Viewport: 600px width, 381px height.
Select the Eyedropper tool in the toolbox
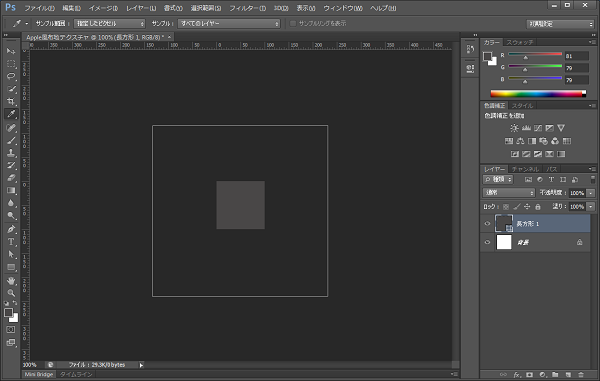click(x=11, y=114)
